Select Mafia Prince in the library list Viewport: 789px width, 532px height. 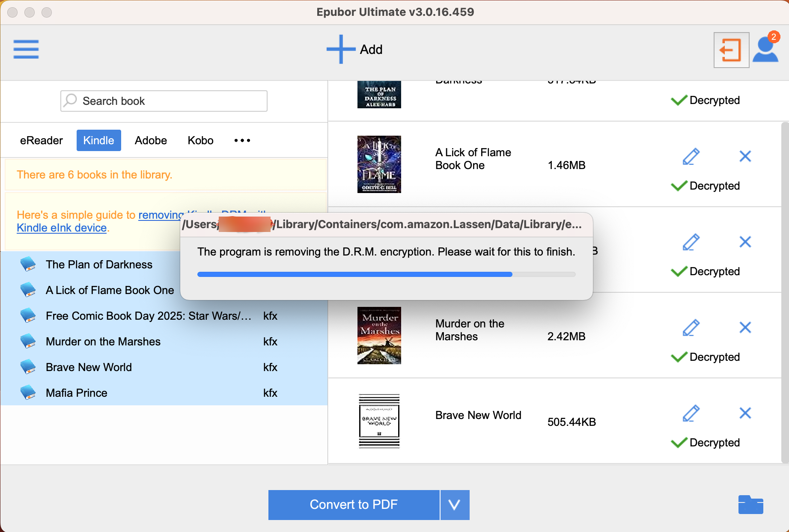77,393
